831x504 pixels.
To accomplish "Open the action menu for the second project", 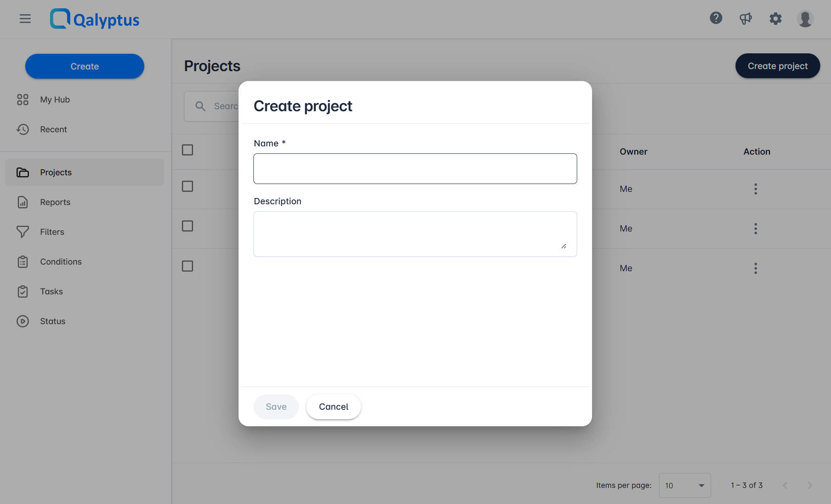I will pos(755,228).
